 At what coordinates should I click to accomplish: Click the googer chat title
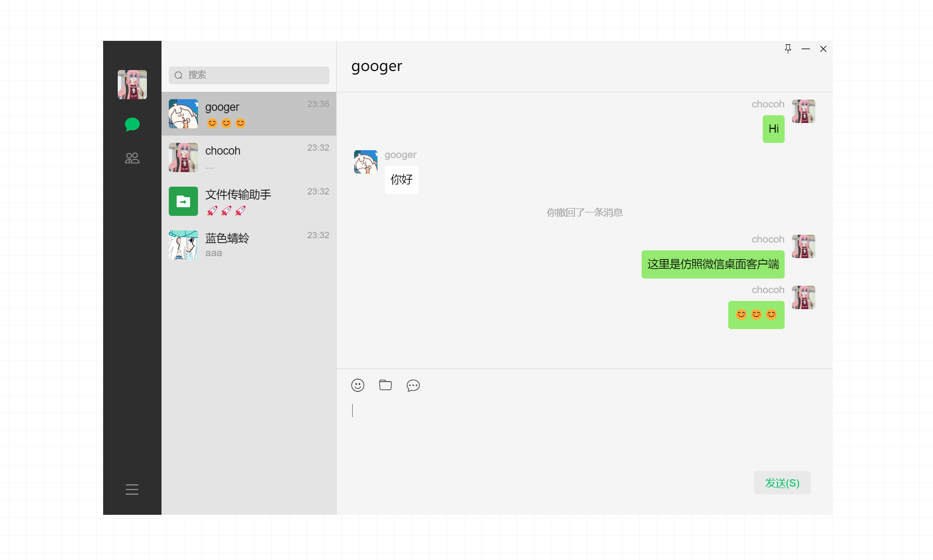(377, 66)
